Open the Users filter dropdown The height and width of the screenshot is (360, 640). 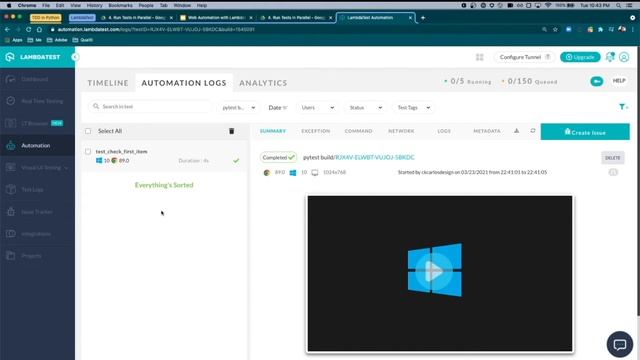point(318,107)
